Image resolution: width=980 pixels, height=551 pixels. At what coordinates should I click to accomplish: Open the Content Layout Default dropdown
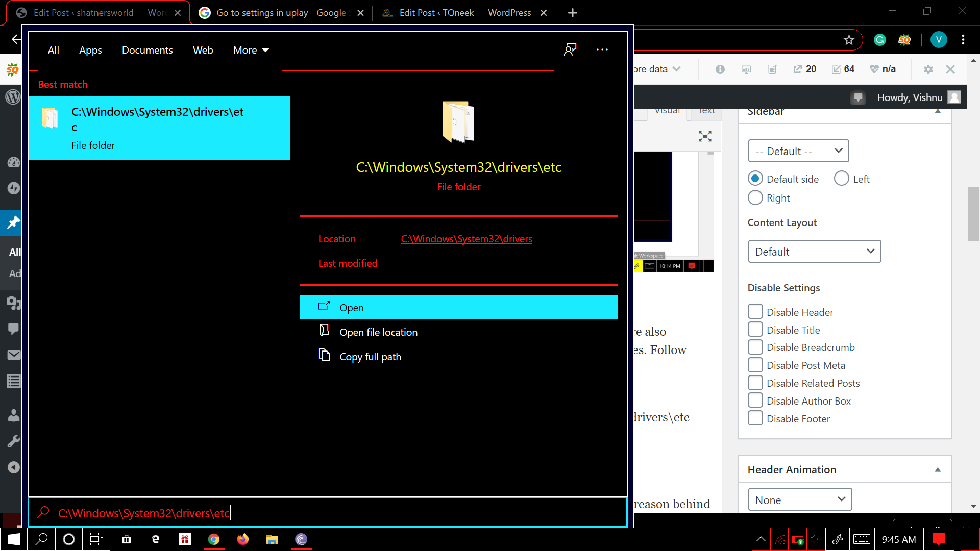tap(815, 252)
